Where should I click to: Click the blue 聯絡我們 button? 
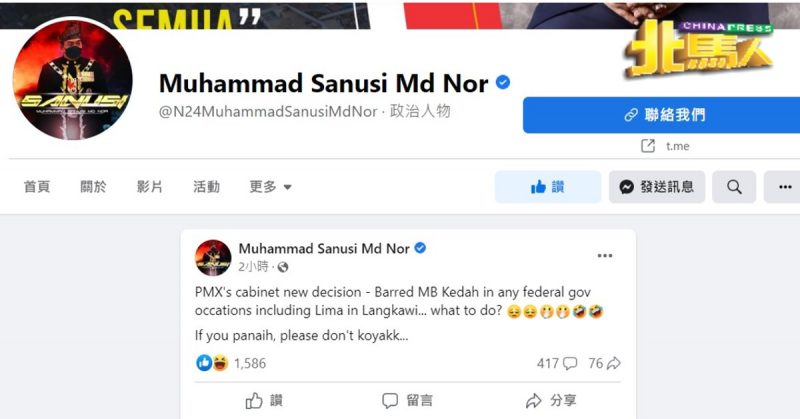coord(661,115)
